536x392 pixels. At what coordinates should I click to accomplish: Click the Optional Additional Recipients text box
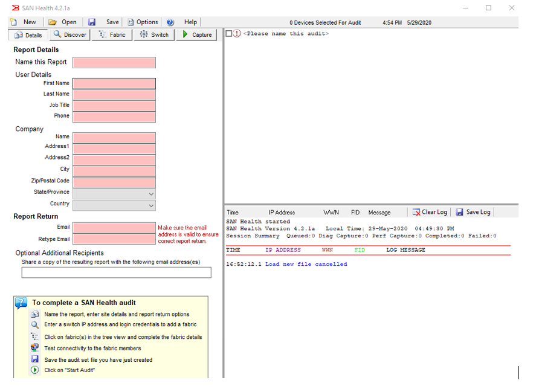pyautogui.click(x=116, y=272)
